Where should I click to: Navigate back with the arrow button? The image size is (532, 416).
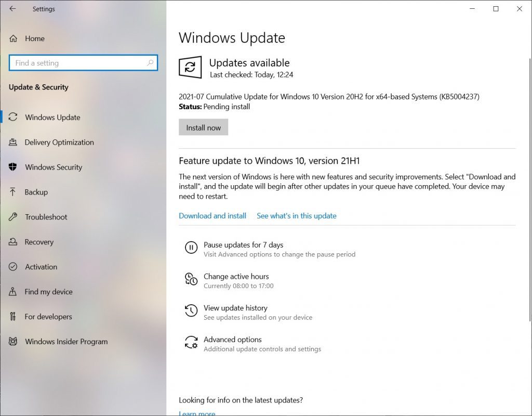coord(11,9)
